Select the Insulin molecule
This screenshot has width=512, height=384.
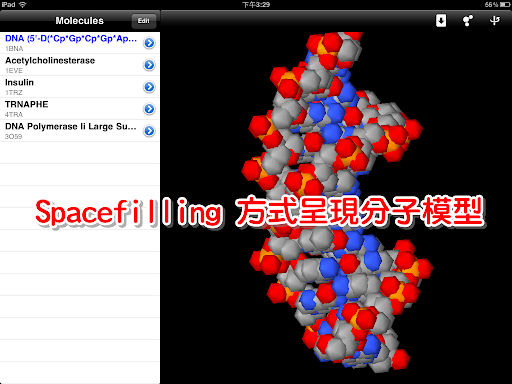point(80,87)
